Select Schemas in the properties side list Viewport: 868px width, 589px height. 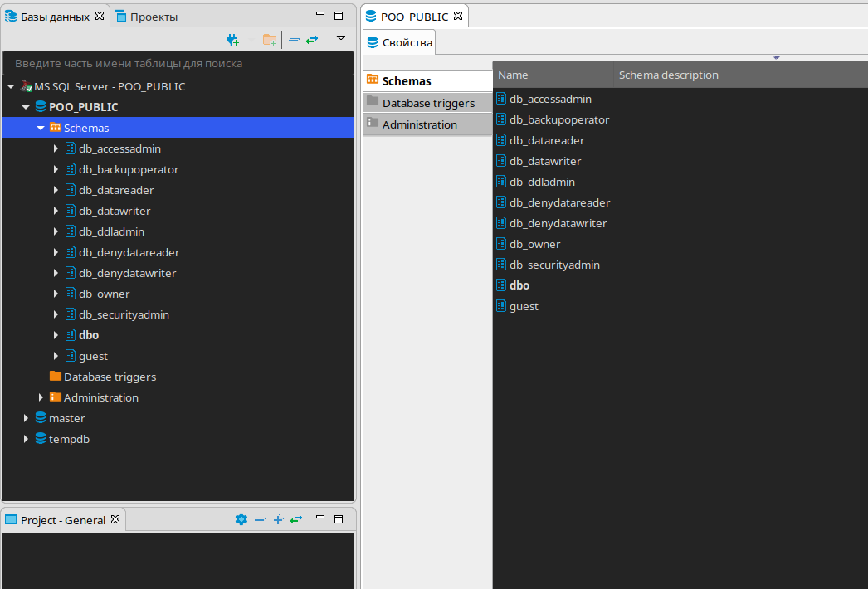click(x=427, y=80)
